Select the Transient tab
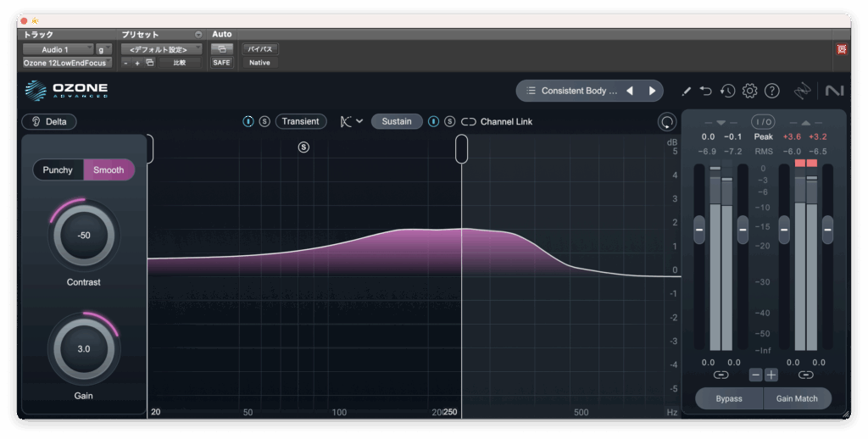 pyautogui.click(x=300, y=121)
